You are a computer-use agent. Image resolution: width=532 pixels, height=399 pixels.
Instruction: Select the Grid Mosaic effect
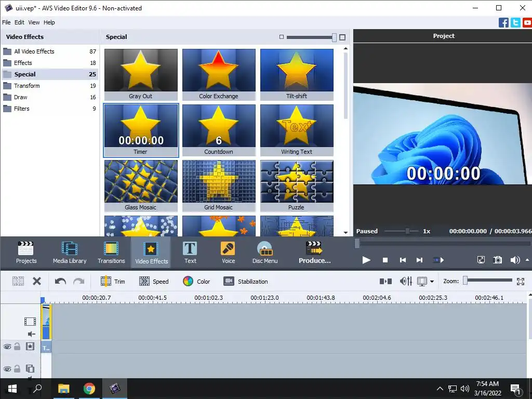click(219, 186)
